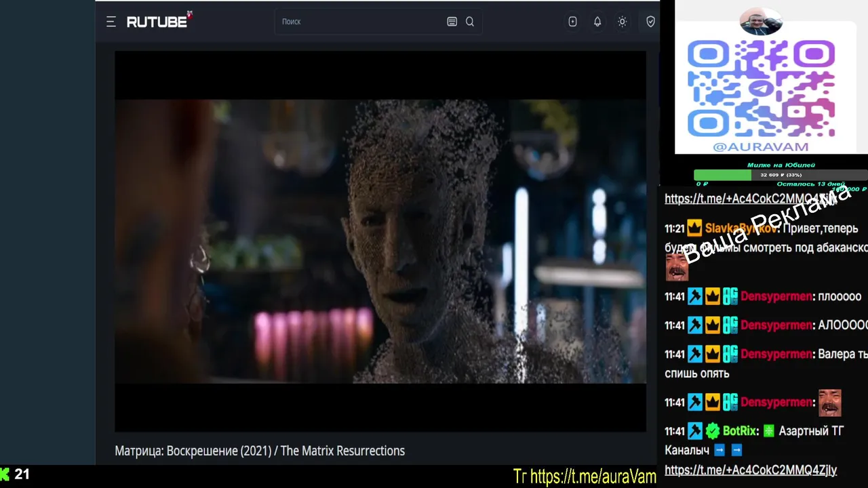This screenshot has height=488, width=868.
Task: Click SlavkaBykkov username in chat
Action: [x=741, y=229]
